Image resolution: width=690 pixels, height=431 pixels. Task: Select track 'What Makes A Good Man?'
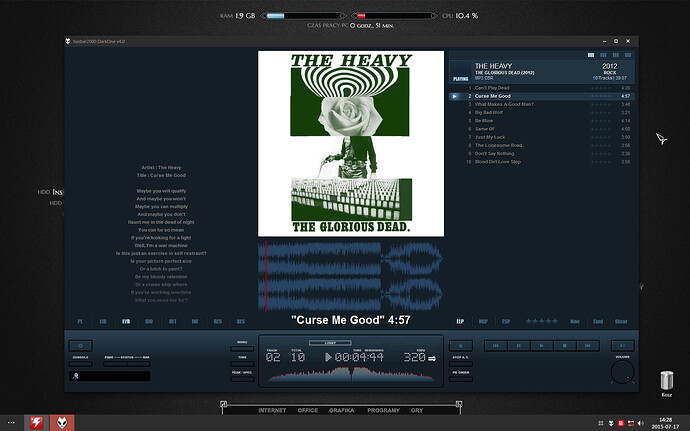coord(542,104)
